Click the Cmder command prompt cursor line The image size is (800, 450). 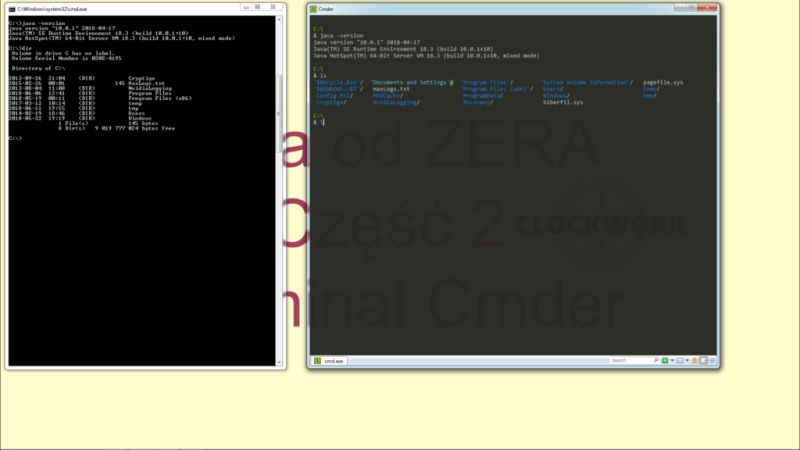pyautogui.click(x=318, y=122)
